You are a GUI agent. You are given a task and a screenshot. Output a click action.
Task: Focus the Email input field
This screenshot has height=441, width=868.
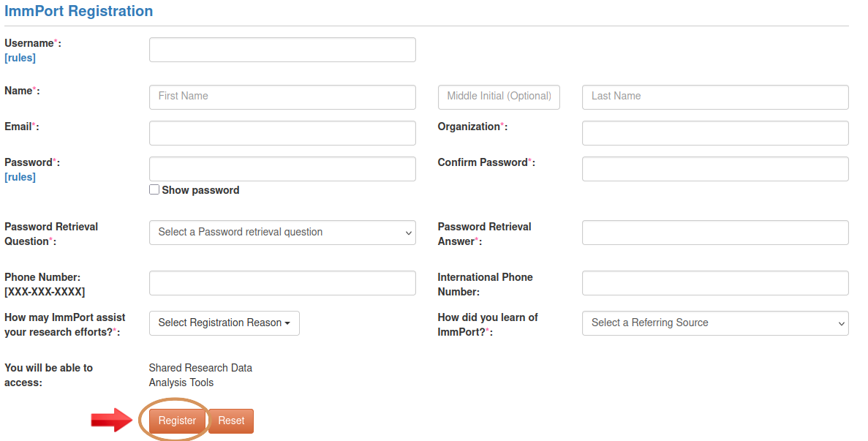click(282, 133)
